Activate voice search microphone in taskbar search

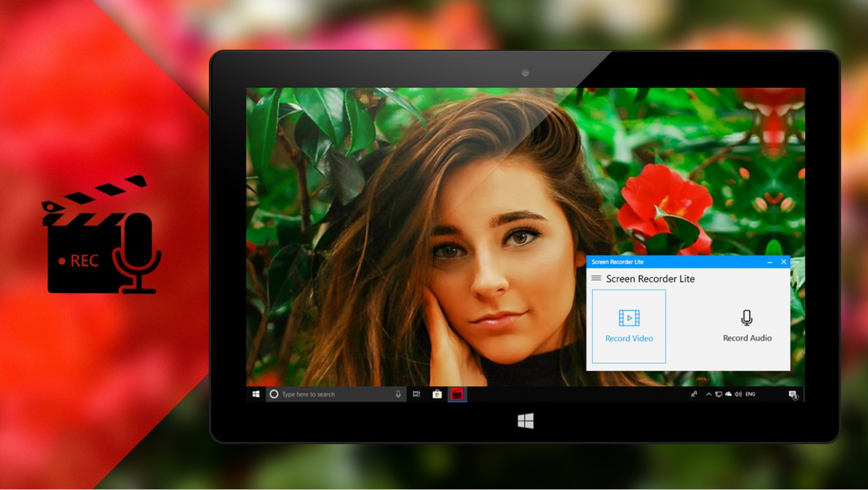pyautogui.click(x=398, y=394)
